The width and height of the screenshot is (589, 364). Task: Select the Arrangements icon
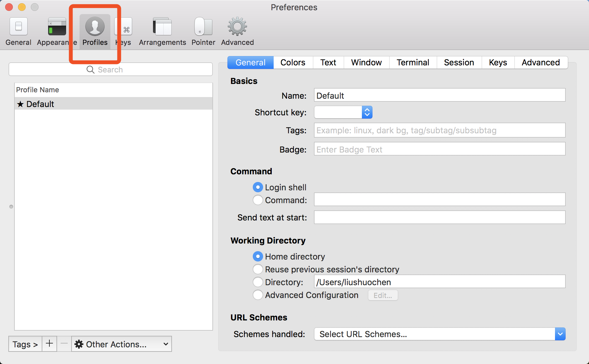[162, 30]
